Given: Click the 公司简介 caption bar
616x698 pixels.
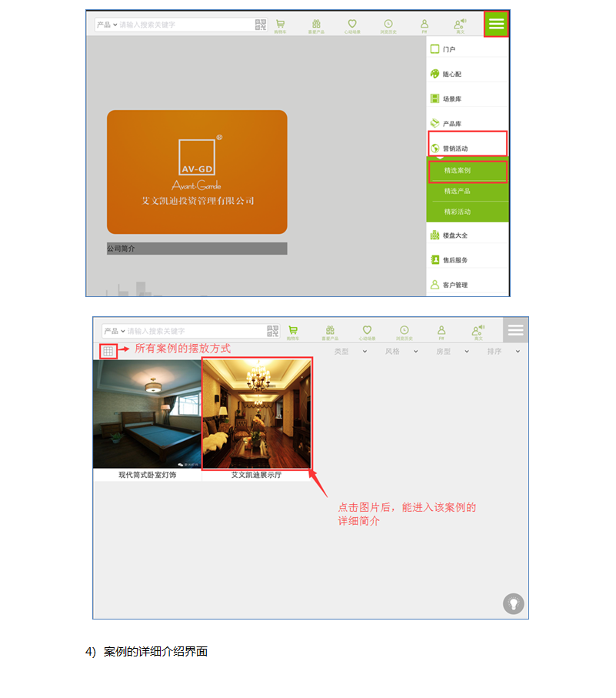Looking at the screenshot, I should point(197,249).
